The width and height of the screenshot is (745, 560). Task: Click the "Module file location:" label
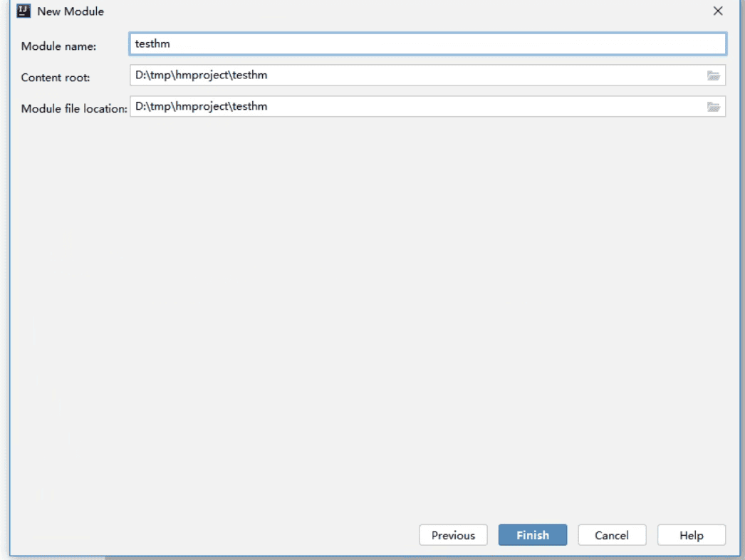(x=74, y=108)
